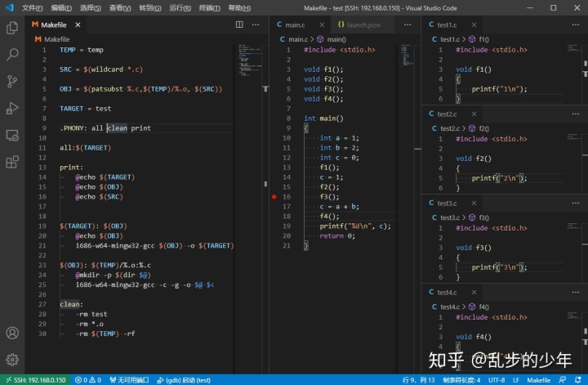Close the Makefile tab

[x=78, y=25]
